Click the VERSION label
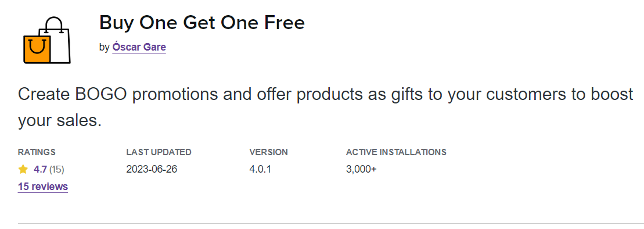The height and width of the screenshot is (229, 644). [x=269, y=152]
